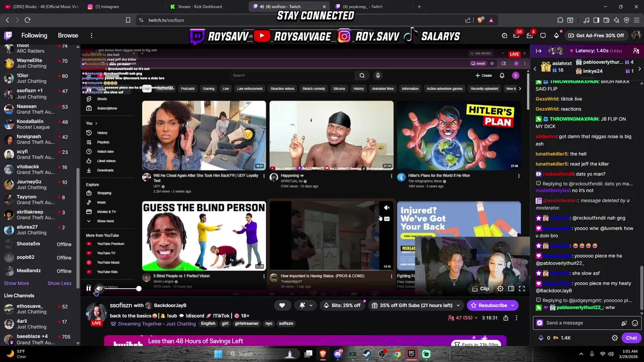Click Show Less in followed channels
The height and width of the screenshot is (362, 644).
(x=59, y=284)
